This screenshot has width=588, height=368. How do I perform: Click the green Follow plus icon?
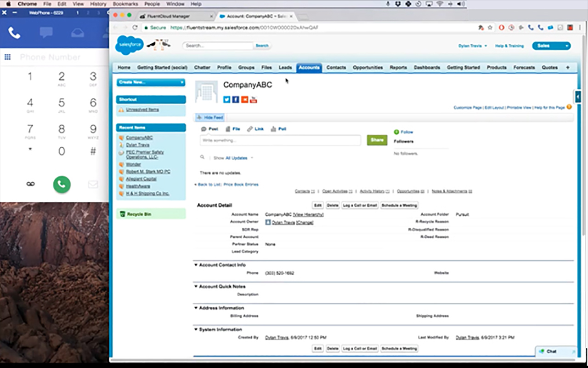[x=396, y=132]
